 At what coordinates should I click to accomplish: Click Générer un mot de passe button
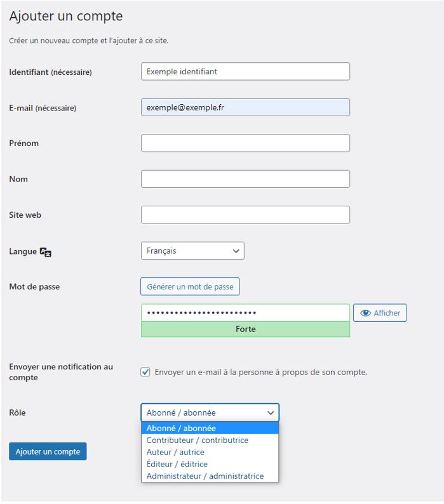point(190,286)
